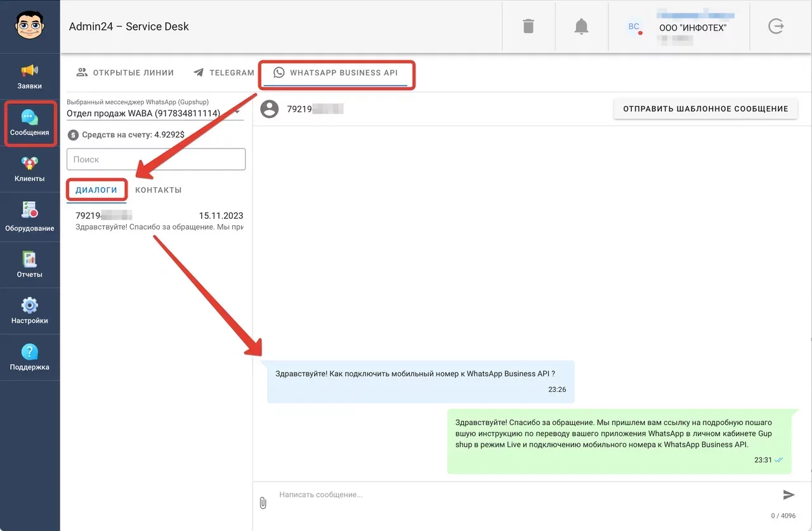Open Заявки section in sidebar

(x=30, y=76)
